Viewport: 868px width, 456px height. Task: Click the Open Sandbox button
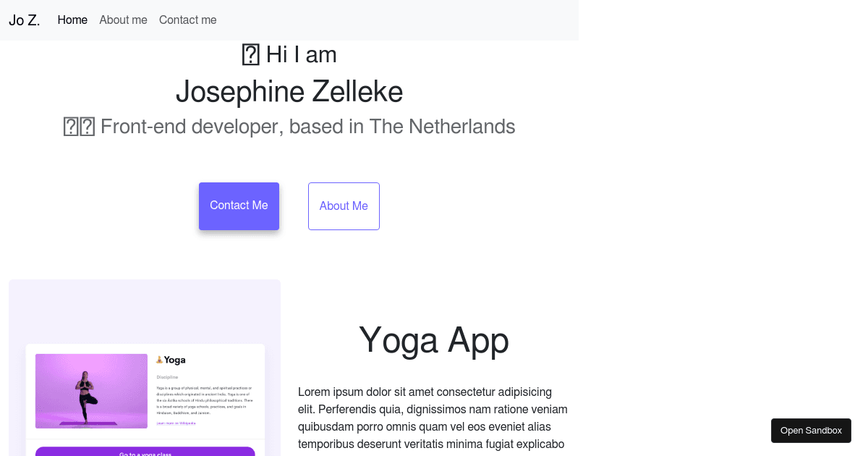811,431
